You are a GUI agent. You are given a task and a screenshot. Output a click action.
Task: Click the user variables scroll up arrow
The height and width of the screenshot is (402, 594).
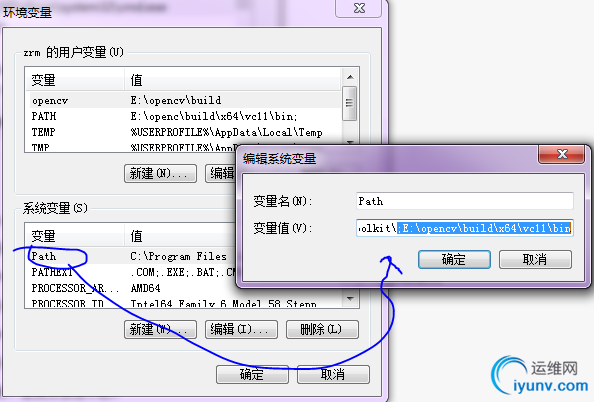click(350, 77)
